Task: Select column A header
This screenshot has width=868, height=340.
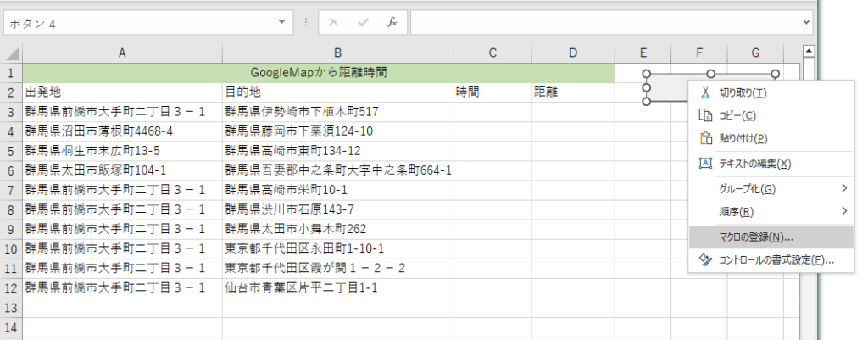Action: 122,53
